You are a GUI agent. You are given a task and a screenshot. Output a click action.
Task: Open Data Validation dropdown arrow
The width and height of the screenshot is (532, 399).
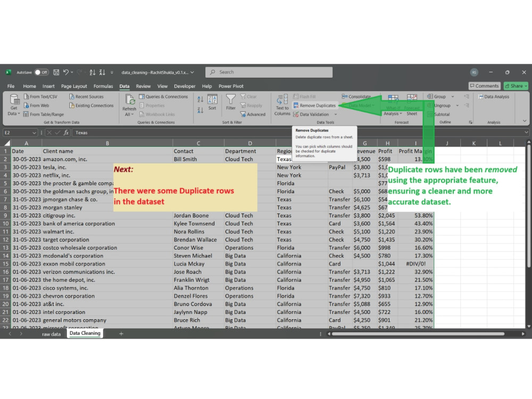pos(336,114)
